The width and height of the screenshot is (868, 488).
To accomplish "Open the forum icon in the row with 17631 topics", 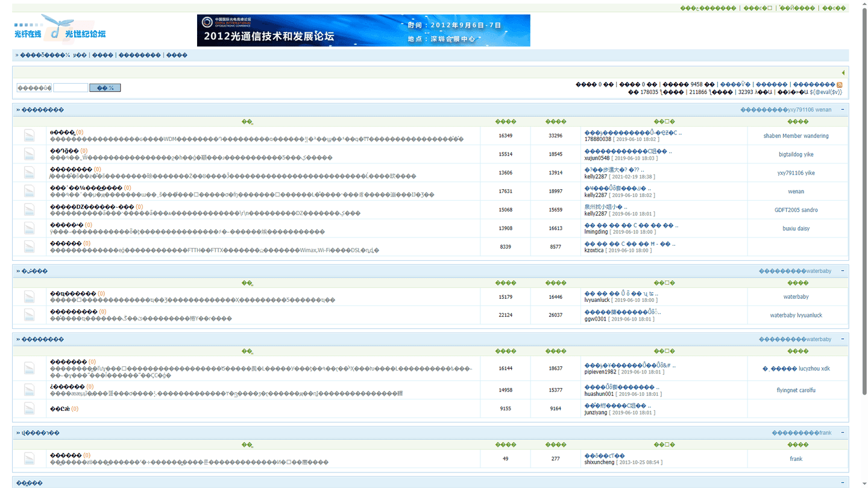I will 29,191.
